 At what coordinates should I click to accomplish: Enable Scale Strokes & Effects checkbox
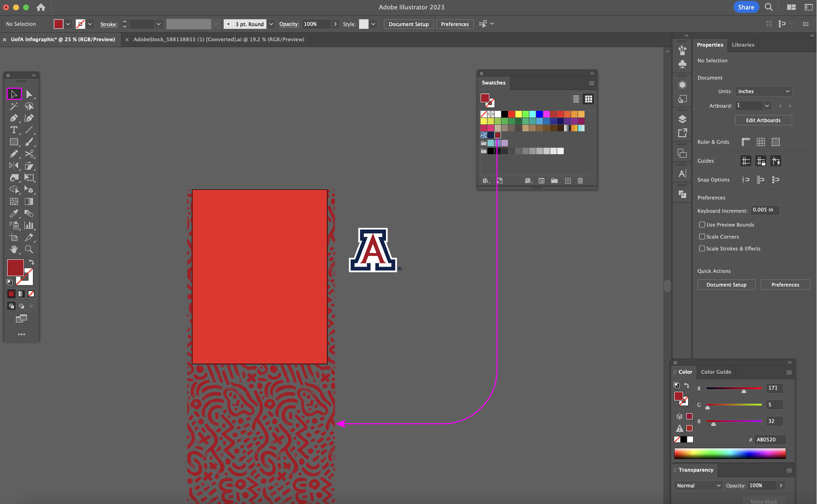[x=702, y=249]
